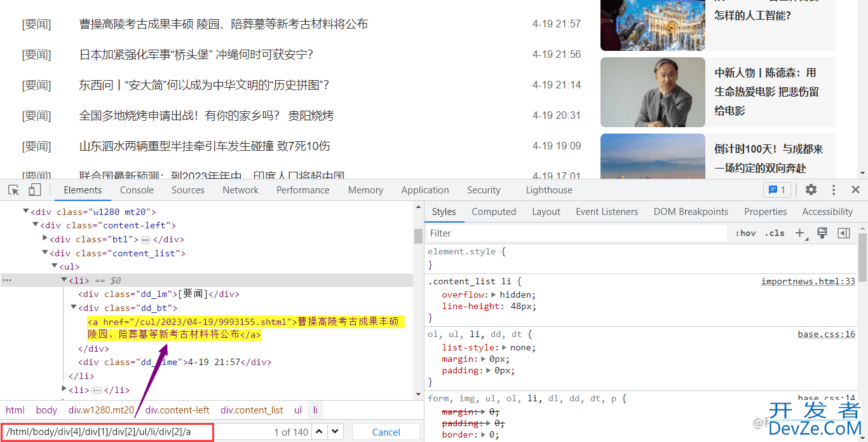Screen dimensions: 868x442
Task: Select the DOM Breakpoints tab
Action: [x=691, y=212]
